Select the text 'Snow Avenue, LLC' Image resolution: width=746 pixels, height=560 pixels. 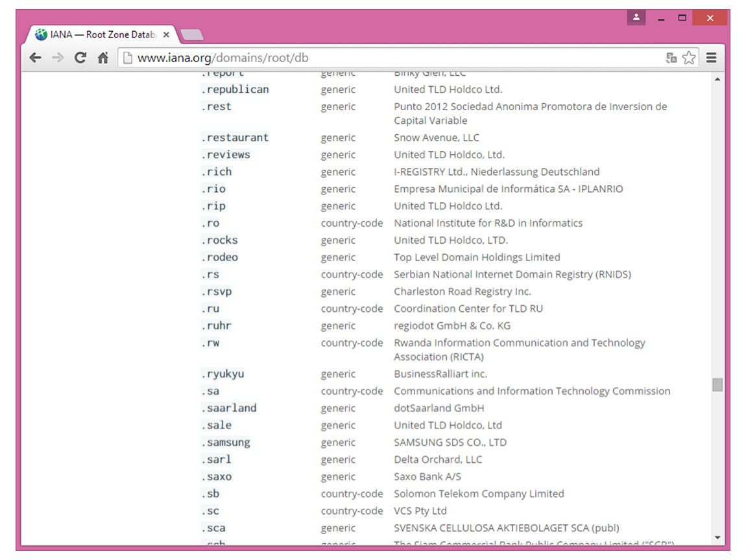437,137
